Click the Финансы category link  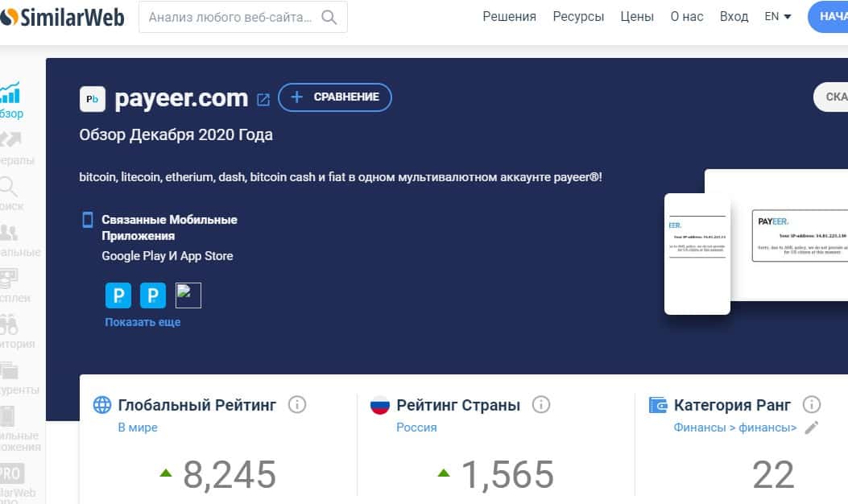[699, 428]
